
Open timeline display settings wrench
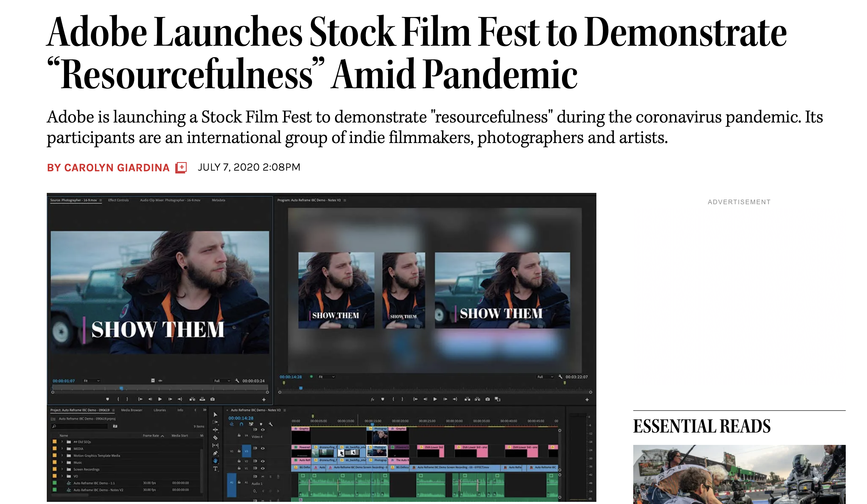click(x=271, y=424)
